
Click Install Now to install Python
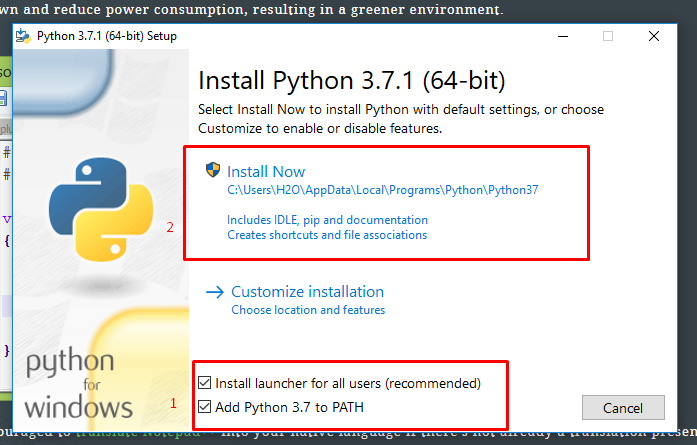pos(266,172)
